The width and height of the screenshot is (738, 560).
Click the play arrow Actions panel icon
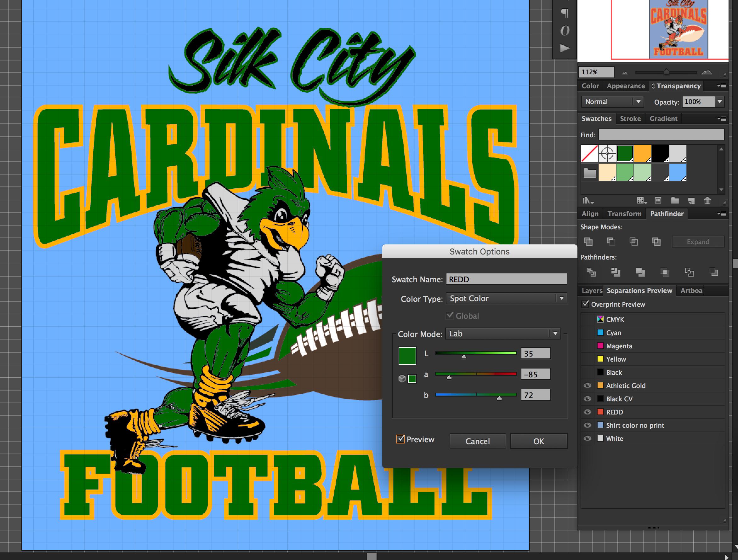(x=565, y=49)
